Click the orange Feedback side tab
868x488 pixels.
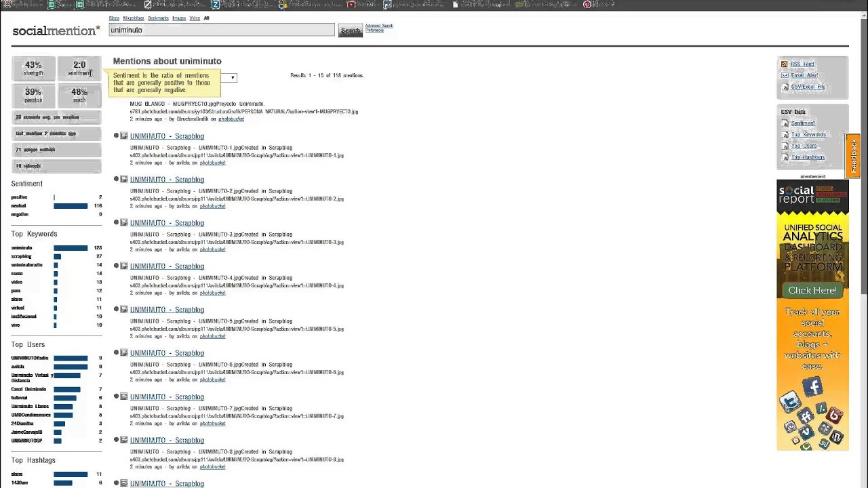pyautogui.click(x=852, y=155)
